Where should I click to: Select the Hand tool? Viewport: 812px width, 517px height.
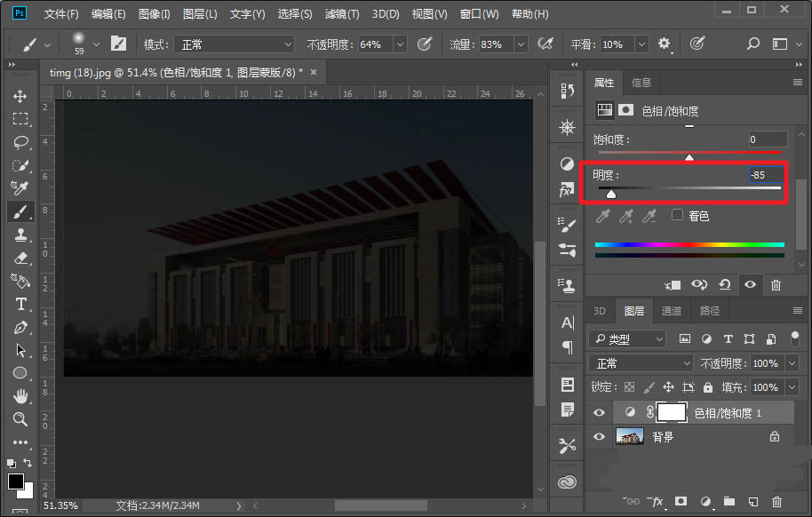pos(20,396)
